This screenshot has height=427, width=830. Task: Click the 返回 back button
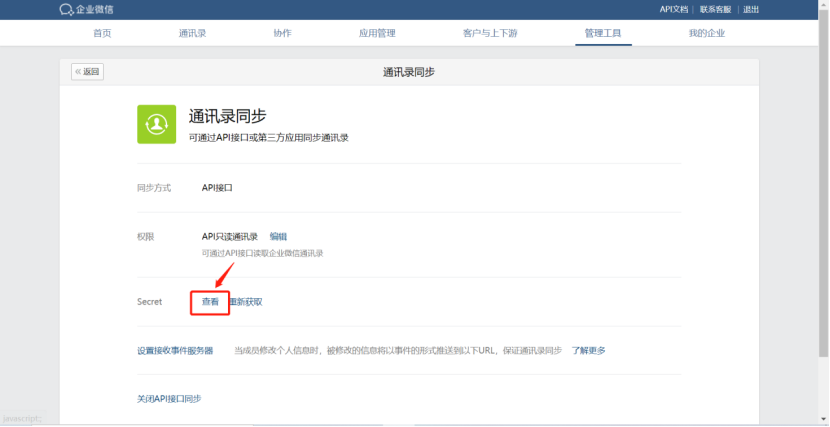(87, 71)
